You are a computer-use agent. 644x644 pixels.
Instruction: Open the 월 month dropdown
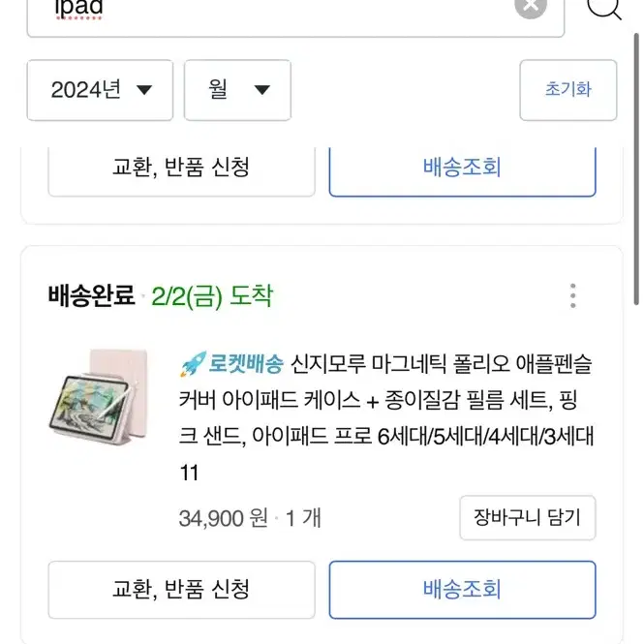click(237, 90)
